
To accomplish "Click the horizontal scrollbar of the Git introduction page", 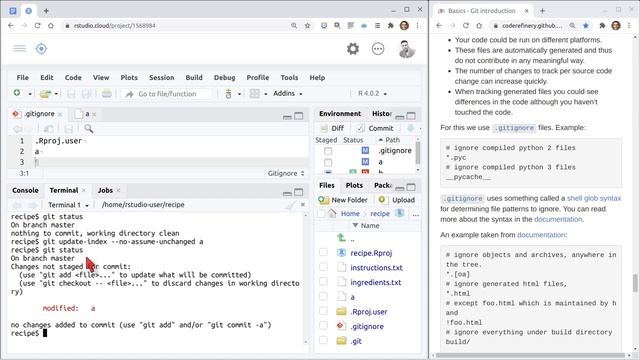I will coord(531,355).
